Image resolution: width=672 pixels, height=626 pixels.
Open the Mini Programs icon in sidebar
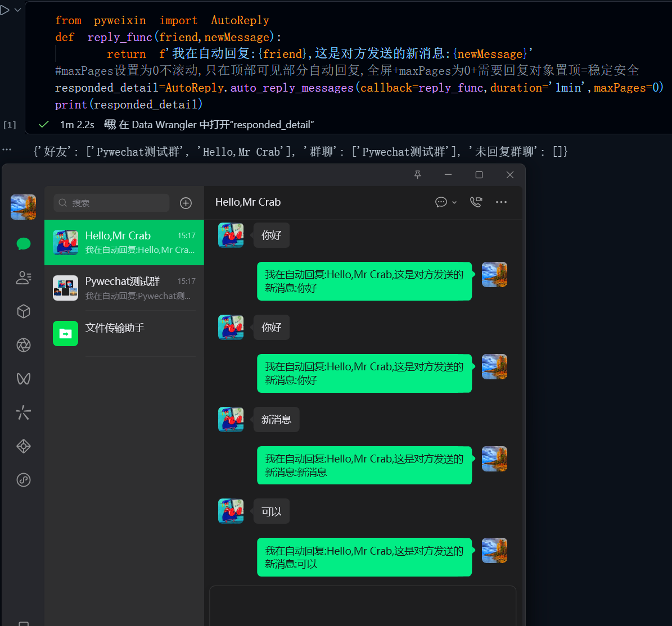[x=24, y=480]
